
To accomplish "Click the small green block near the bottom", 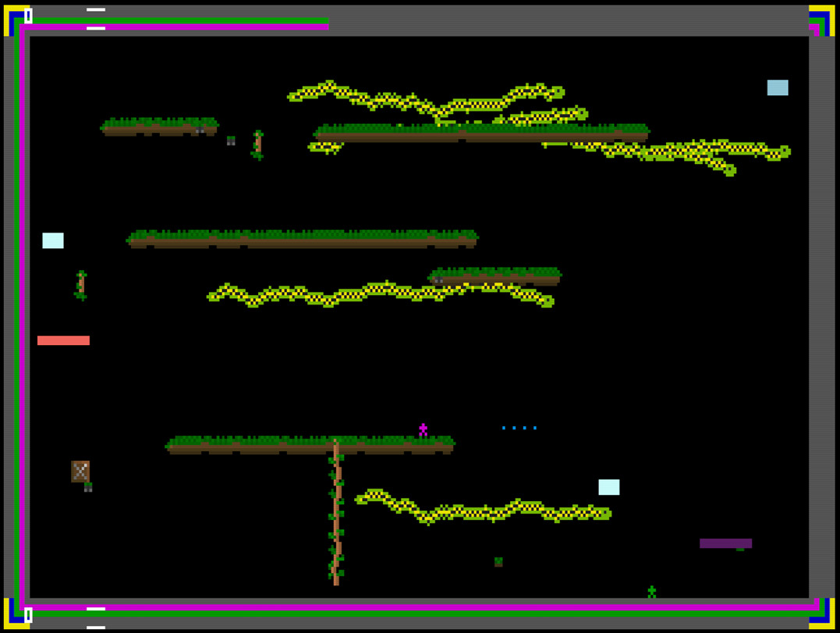I will (x=498, y=562).
